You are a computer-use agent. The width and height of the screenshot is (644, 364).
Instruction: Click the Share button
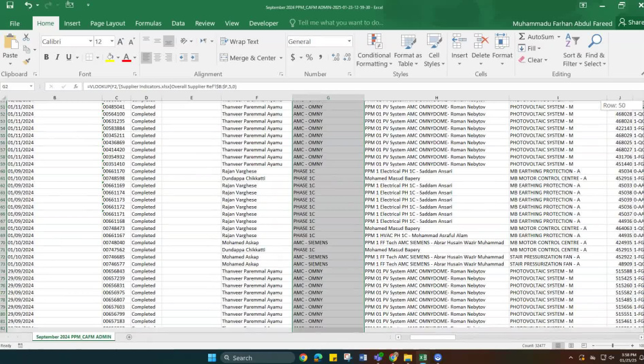click(631, 23)
